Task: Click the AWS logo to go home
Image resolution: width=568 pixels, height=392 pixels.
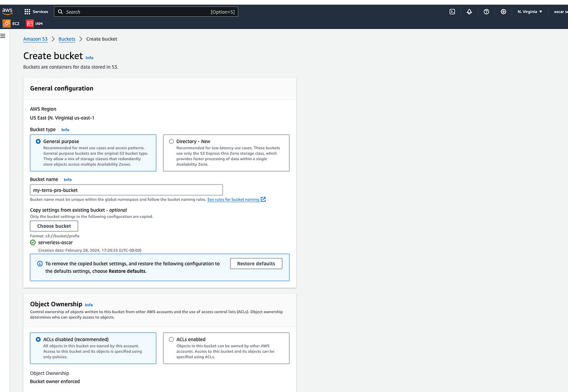Action: click(8, 10)
